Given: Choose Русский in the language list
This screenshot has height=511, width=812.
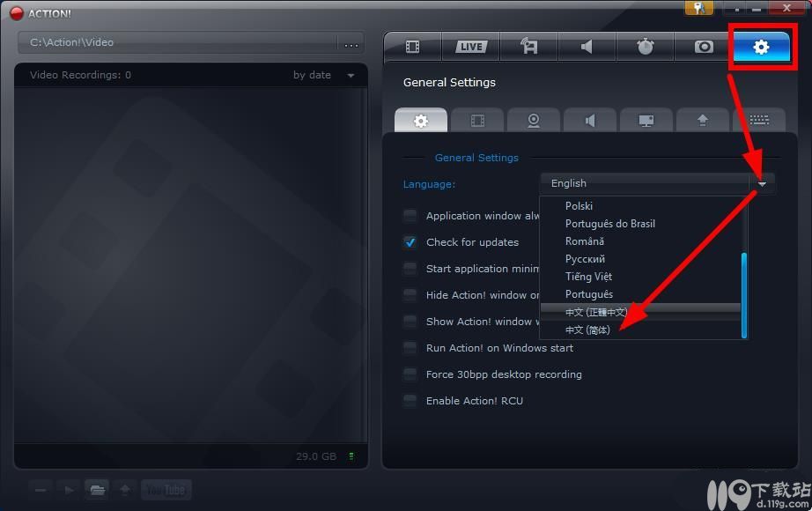Looking at the screenshot, I should 585,259.
